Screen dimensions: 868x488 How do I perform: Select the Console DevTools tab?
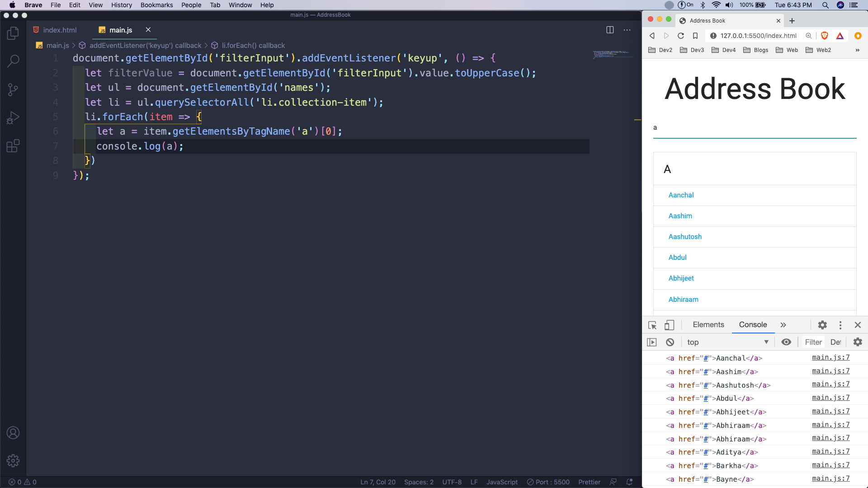pos(753,325)
